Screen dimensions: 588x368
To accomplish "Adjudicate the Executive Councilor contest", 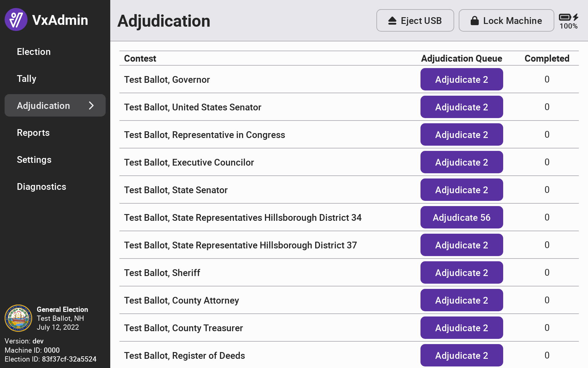I will (x=462, y=162).
